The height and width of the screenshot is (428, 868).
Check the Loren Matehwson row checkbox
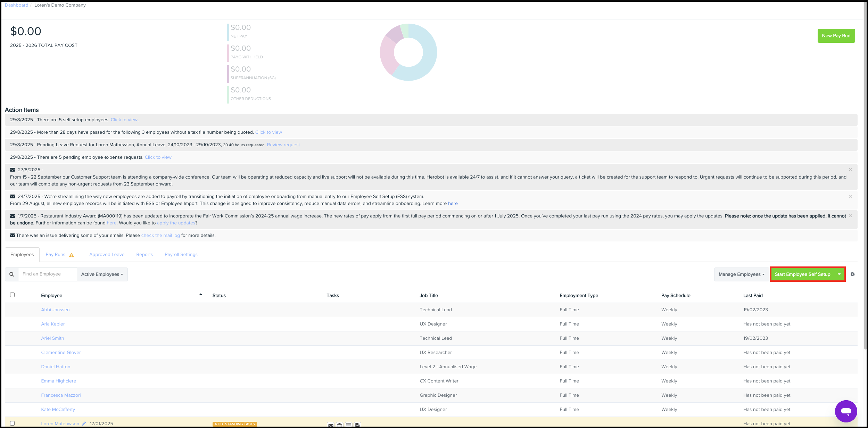[13, 423]
